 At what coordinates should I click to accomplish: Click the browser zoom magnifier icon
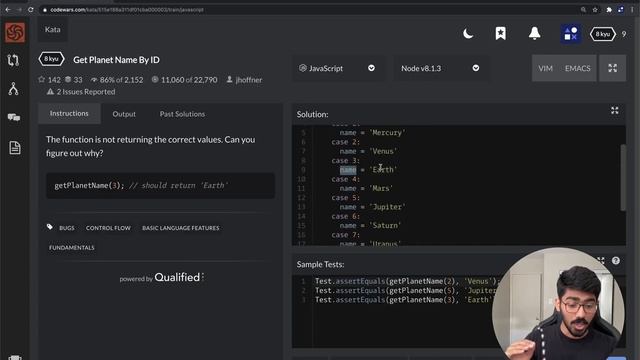point(583,9)
